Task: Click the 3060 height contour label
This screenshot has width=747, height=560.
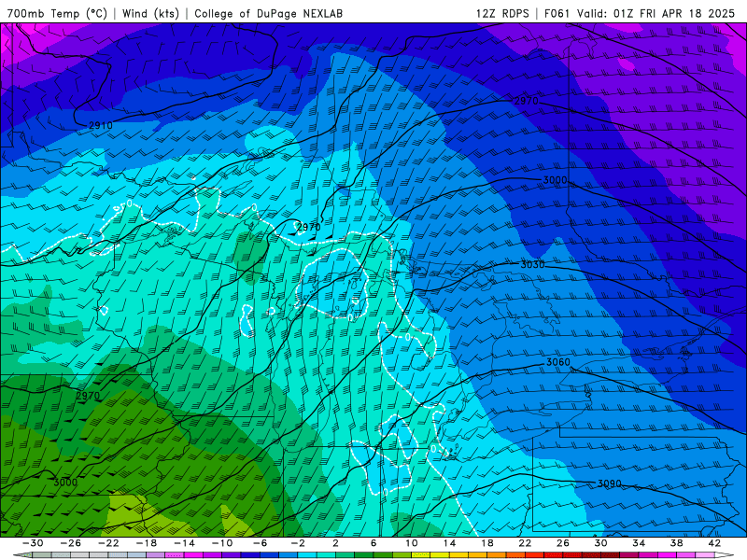Action: [x=557, y=362]
